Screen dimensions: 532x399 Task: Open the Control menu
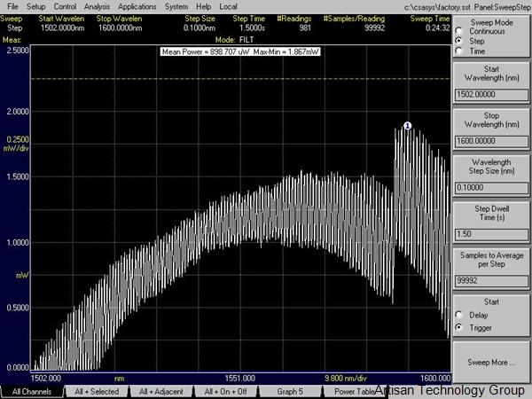65,6
